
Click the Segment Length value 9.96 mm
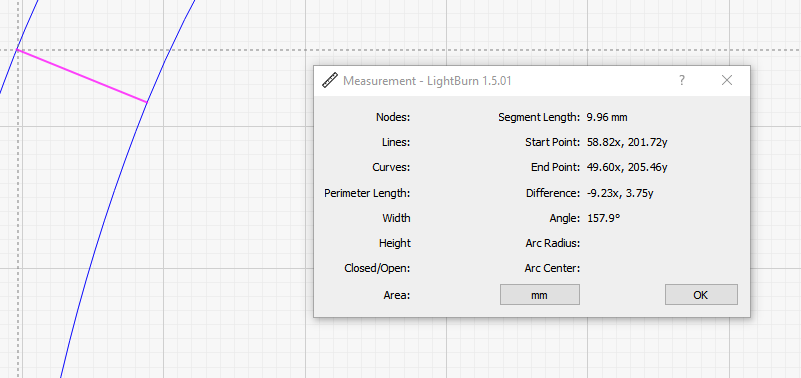(x=607, y=117)
